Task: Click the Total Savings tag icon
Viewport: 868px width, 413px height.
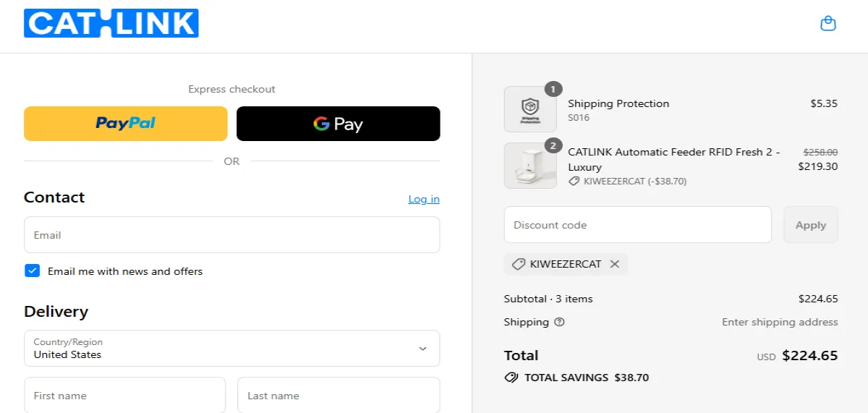Action: point(511,377)
